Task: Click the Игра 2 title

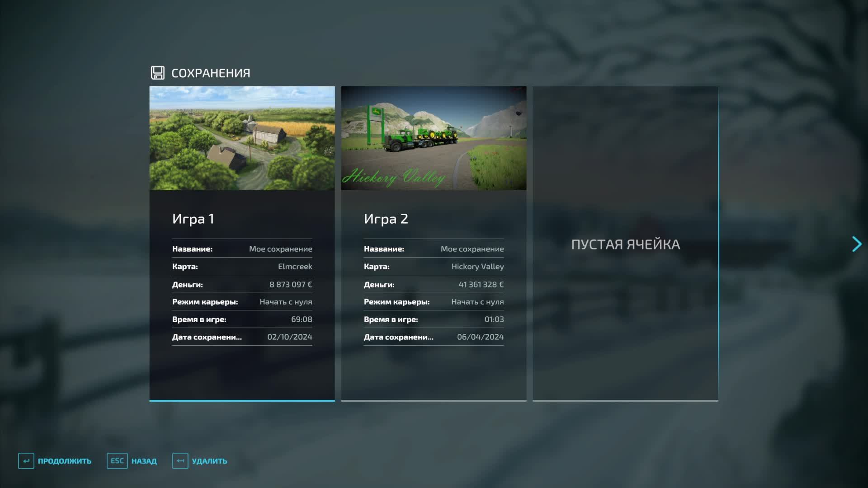Action: (386, 219)
